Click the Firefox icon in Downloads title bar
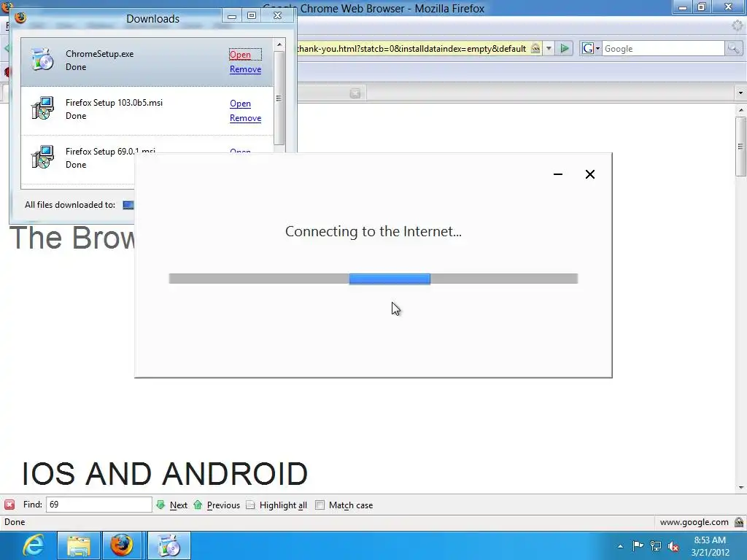This screenshot has width=747, height=560. click(20, 17)
